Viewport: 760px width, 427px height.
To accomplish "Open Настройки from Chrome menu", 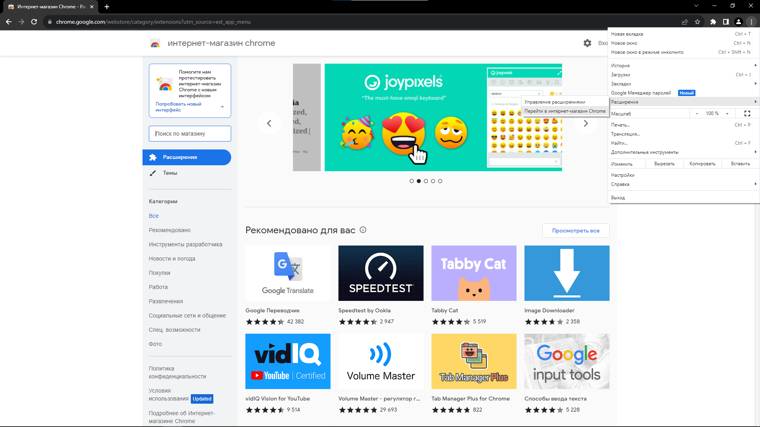I will tap(683, 175).
